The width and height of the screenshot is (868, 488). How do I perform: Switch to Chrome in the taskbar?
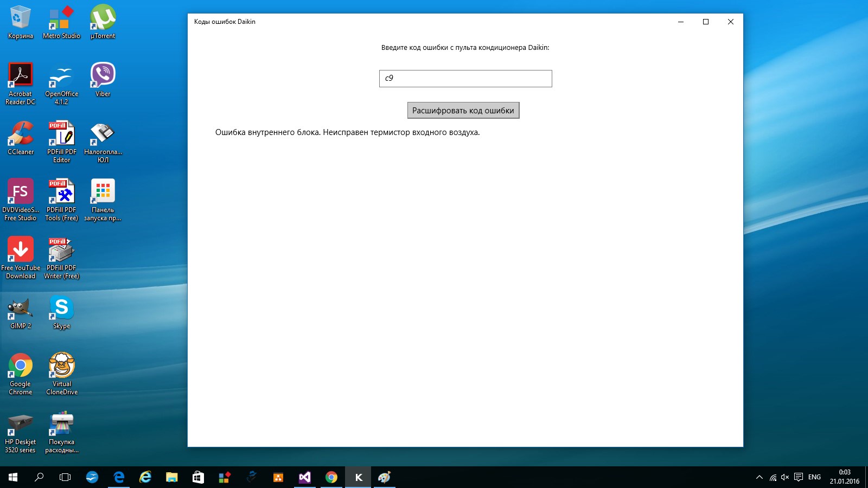tap(331, 477)
